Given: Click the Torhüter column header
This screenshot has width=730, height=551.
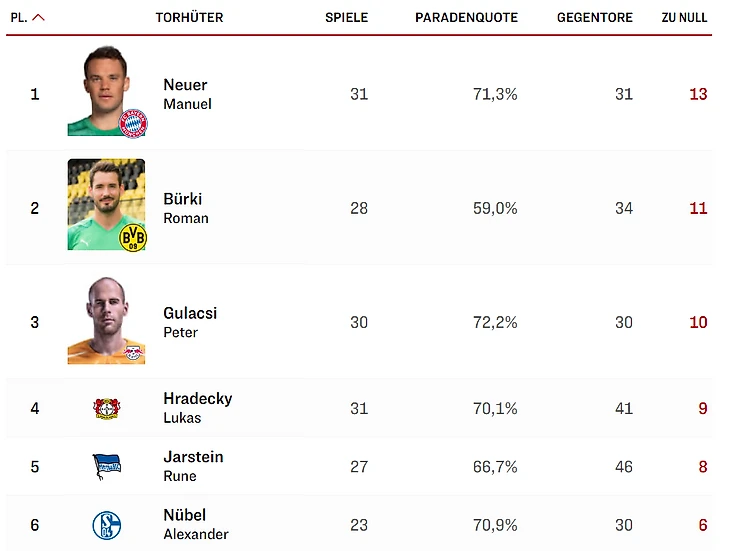Looking at the screenshot, I should click(x=189, y=18).
